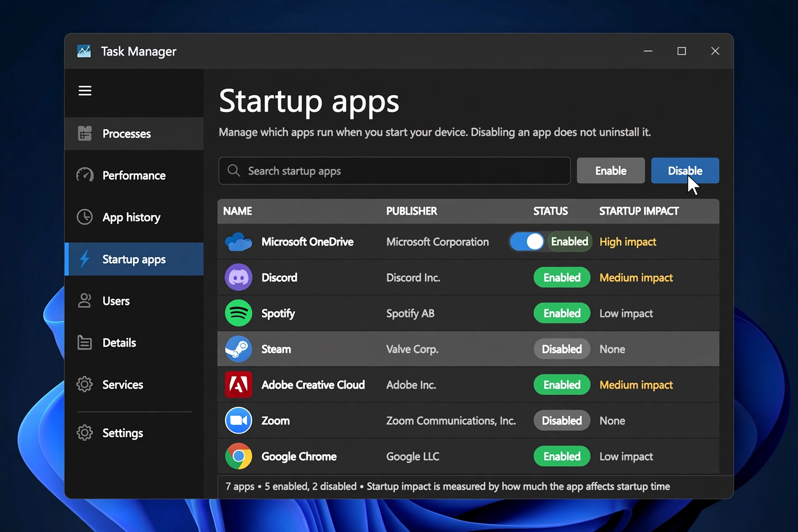Toggle Adobe Creative Cloud's Enabled status pill

click(x=562, y=384)
